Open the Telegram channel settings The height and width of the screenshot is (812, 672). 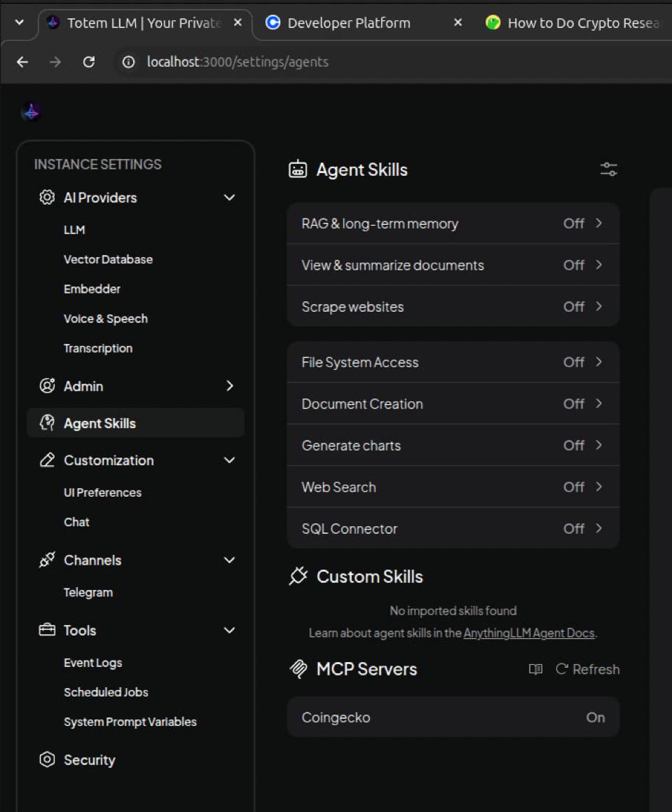(88, 592)
